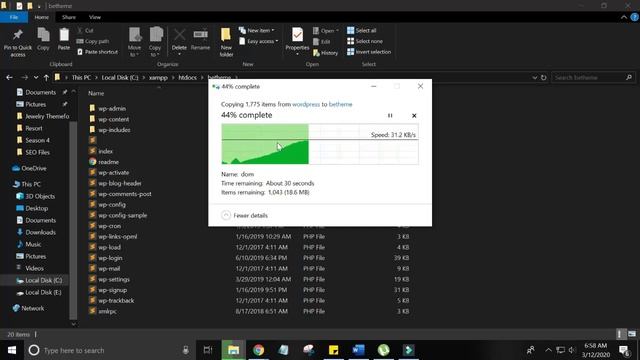Image resolution: width=640 pixels, height=360 pixels.
Task: Open Chrome from the taskbar
Action: [258, 350]
